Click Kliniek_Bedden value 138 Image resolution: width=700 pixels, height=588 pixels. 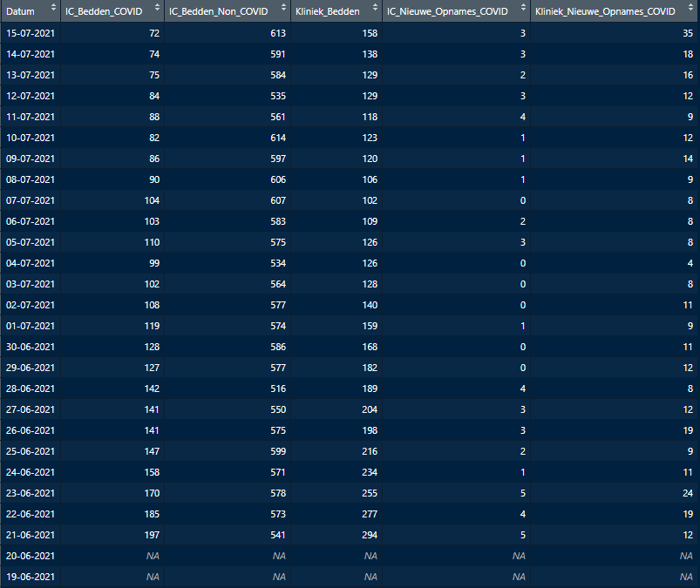(x=370, y=54)
